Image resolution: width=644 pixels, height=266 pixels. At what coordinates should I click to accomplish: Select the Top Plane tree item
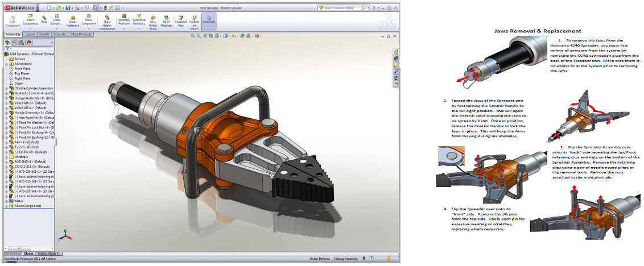(x=19, y=73)
